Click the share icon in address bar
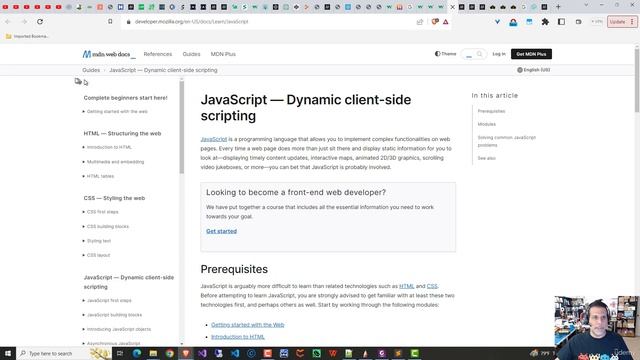This screenshot has width=640, height=360. click(x=420, y=22)
